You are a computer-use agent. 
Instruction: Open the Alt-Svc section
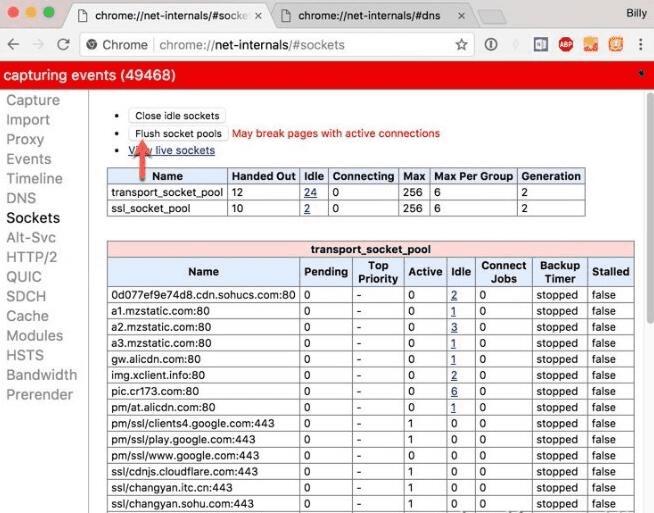pyautogui.click(x=31, y=237)
